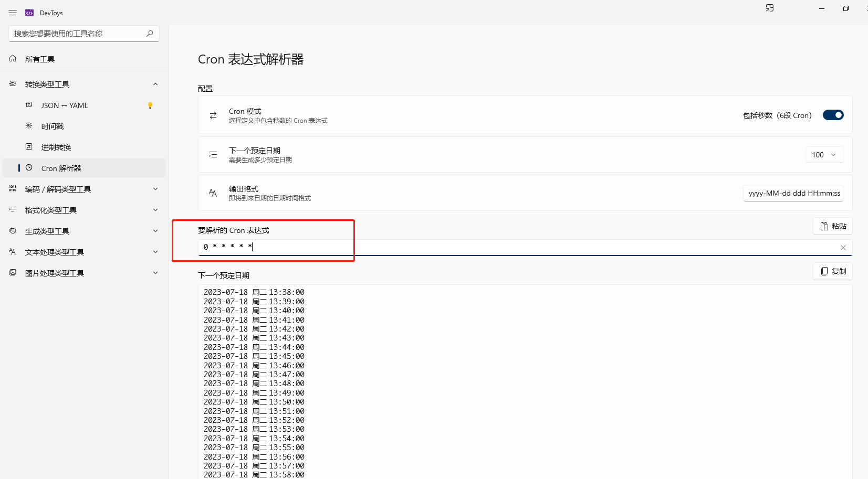Expand the 图片处理类型工具 chevron
This screenshot has width=868, height=479.
click(155, 273)
